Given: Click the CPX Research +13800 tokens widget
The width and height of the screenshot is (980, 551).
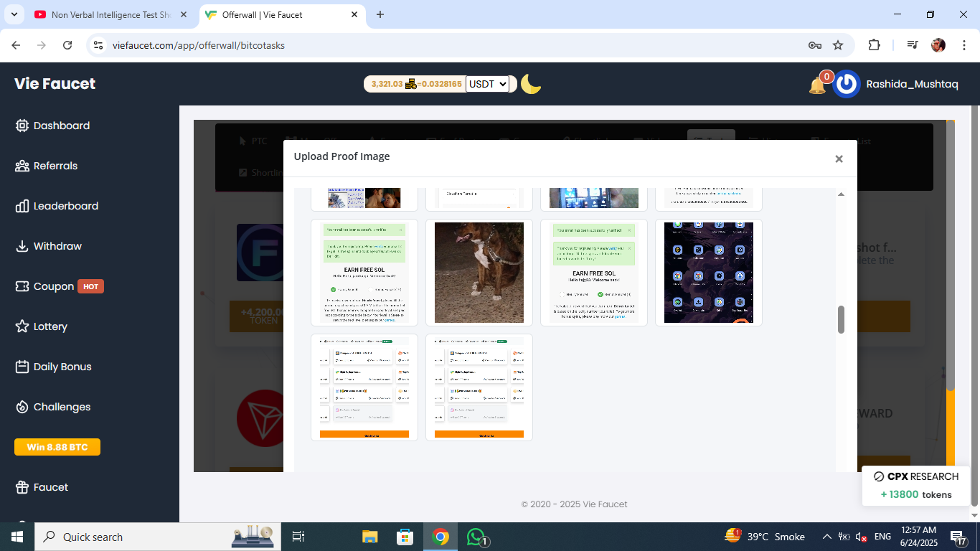Looking at the screenshot, I should 916,486.
